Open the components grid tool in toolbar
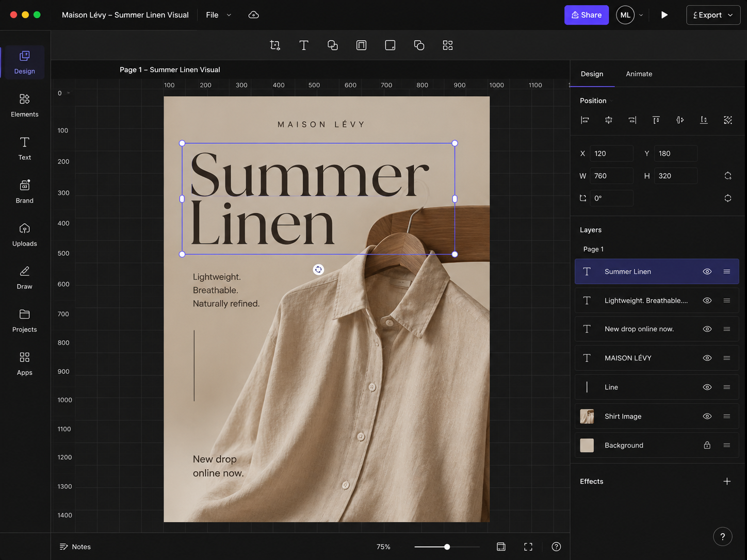This screenshot has height=560, width=747. point(448,45)
